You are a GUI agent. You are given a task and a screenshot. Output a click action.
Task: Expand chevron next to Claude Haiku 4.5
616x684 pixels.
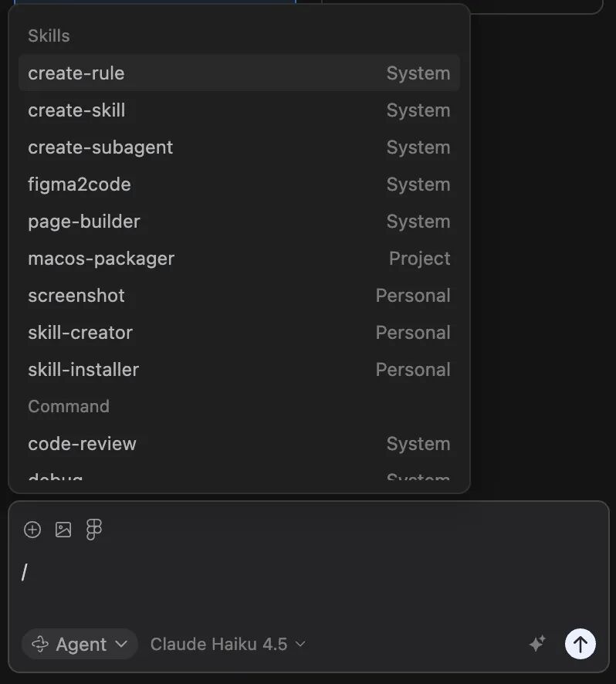coord(300,645)
